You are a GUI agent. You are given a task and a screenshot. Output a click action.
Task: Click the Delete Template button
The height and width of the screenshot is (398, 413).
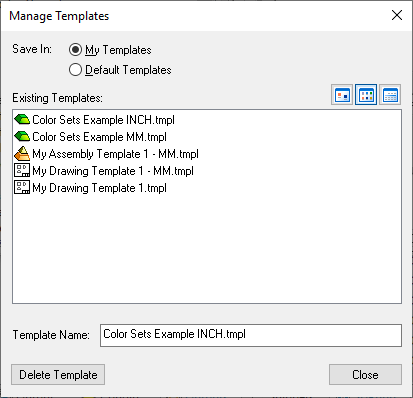point(58,375)
